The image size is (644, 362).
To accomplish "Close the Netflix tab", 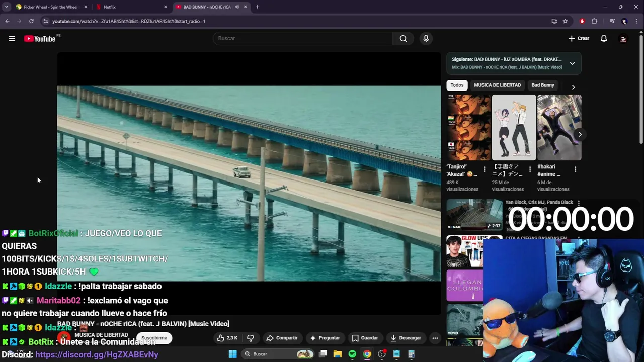I will [166, 7].
